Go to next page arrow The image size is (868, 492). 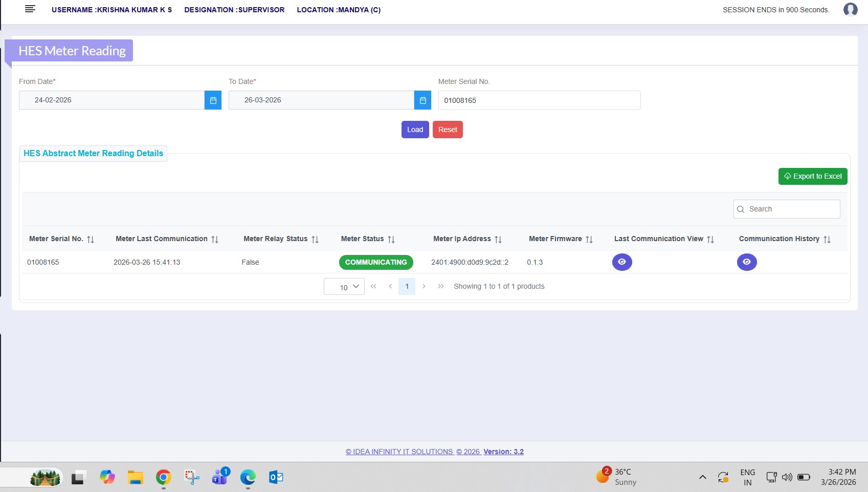424,286
